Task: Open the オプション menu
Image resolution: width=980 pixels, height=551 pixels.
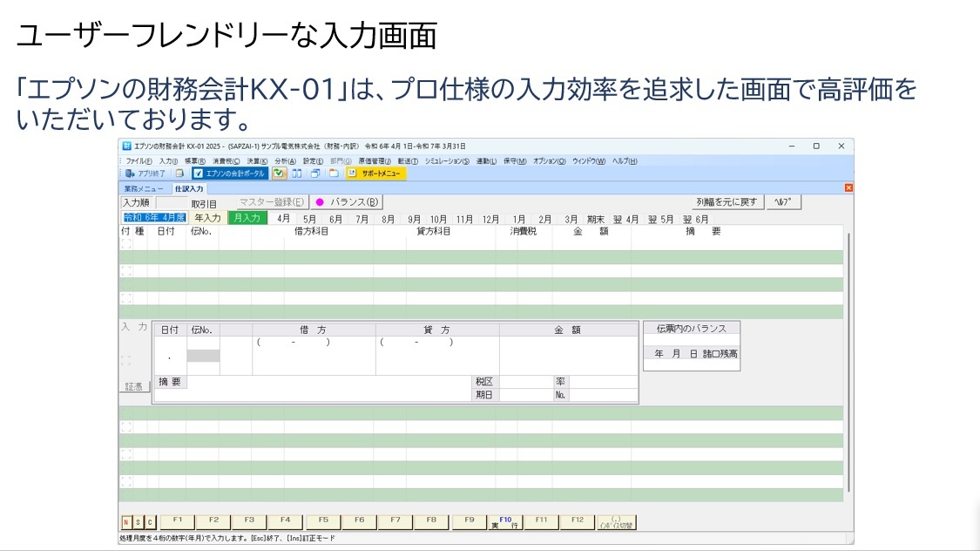Action: [x=550, y=161]
